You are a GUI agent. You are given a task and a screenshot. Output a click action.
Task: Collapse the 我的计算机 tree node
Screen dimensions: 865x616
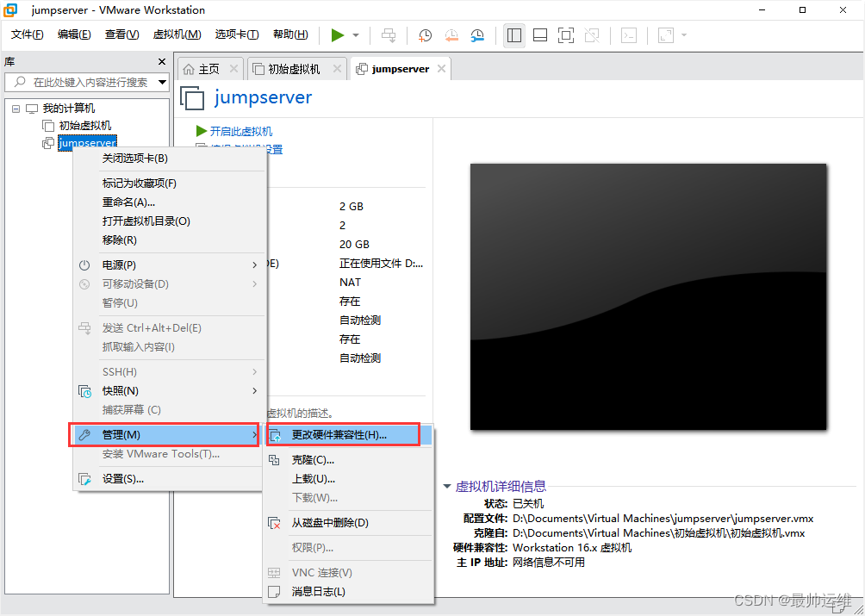[x=16, y=109]
